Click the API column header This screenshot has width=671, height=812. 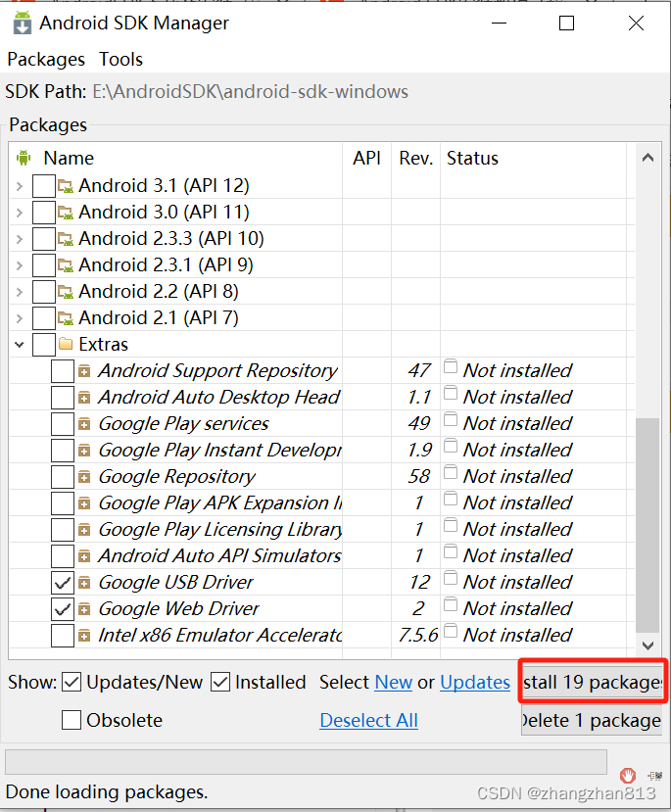[366, 158]
